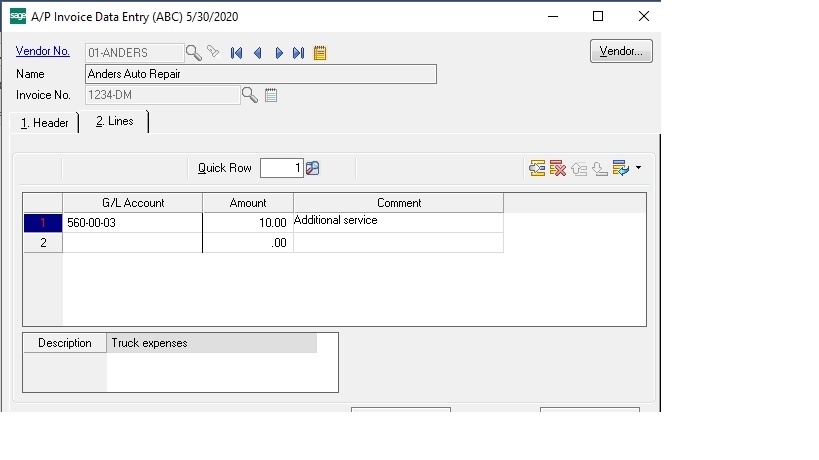This screenshot has width=819, height=460.
Task: Click the Quick Row jump icon
Action: [313, 168]
